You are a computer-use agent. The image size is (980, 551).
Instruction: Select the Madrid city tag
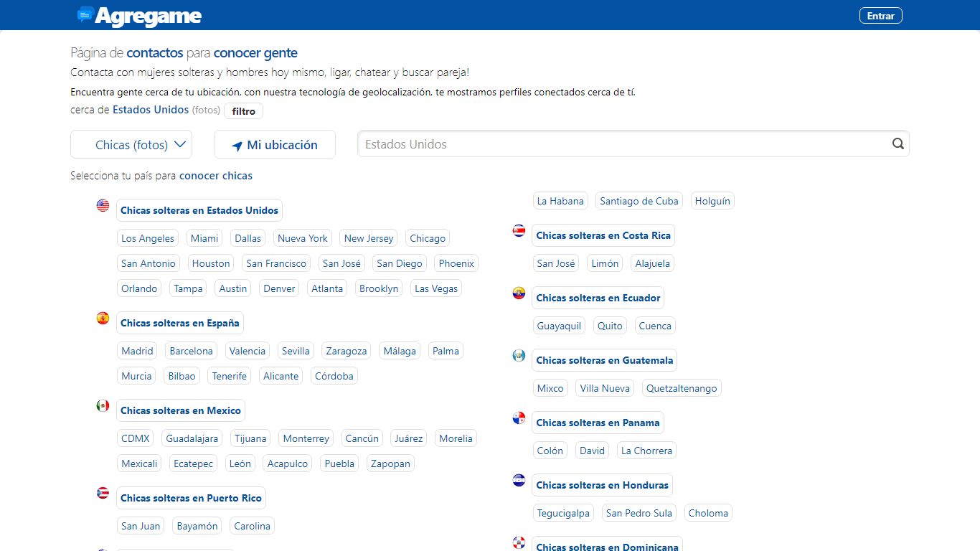coord(137,351)
